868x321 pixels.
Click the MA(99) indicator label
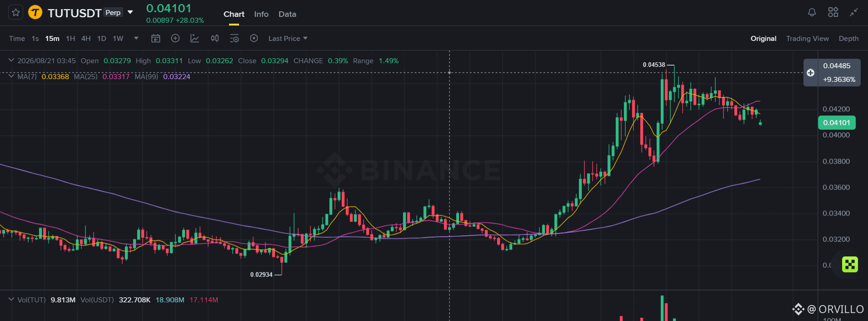pos(146,76)
